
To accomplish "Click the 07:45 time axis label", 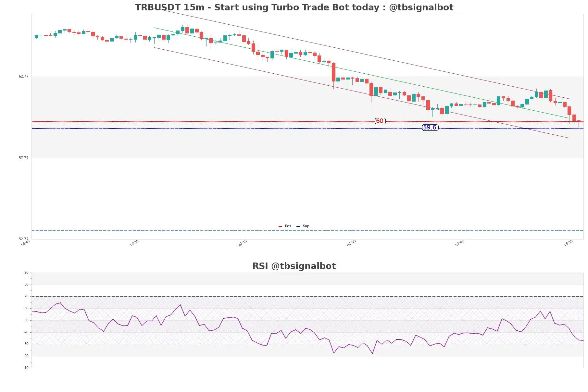I will [460, 243].
